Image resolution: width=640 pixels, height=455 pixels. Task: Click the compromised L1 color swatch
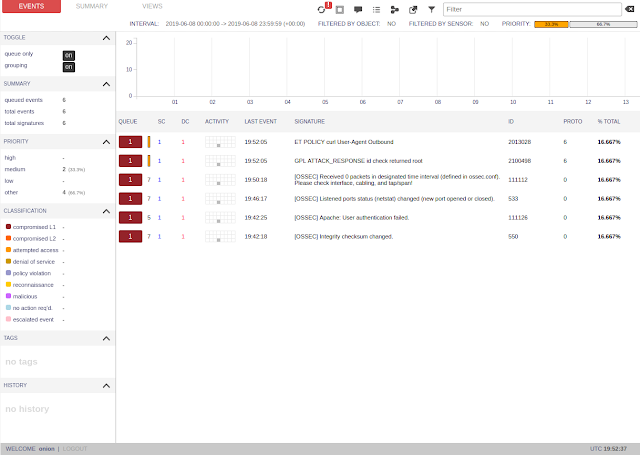[9, 226]
